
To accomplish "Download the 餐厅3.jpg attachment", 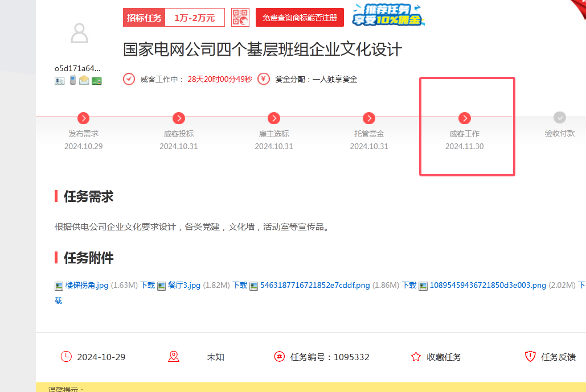I will pyautogui.click(x=240, y=285).
